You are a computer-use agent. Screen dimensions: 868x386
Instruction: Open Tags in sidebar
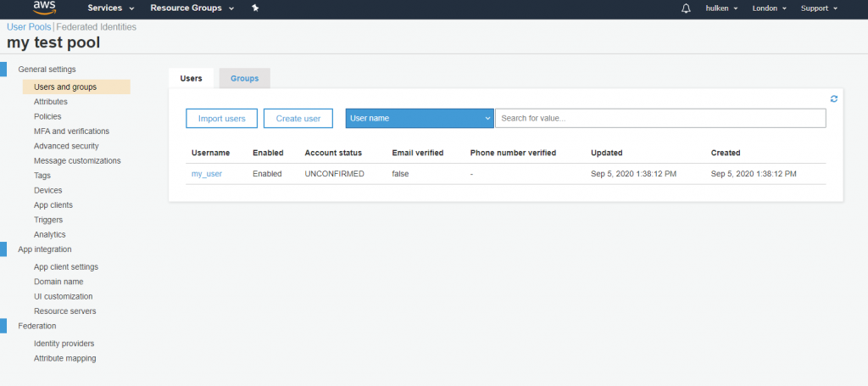(42, 176)
